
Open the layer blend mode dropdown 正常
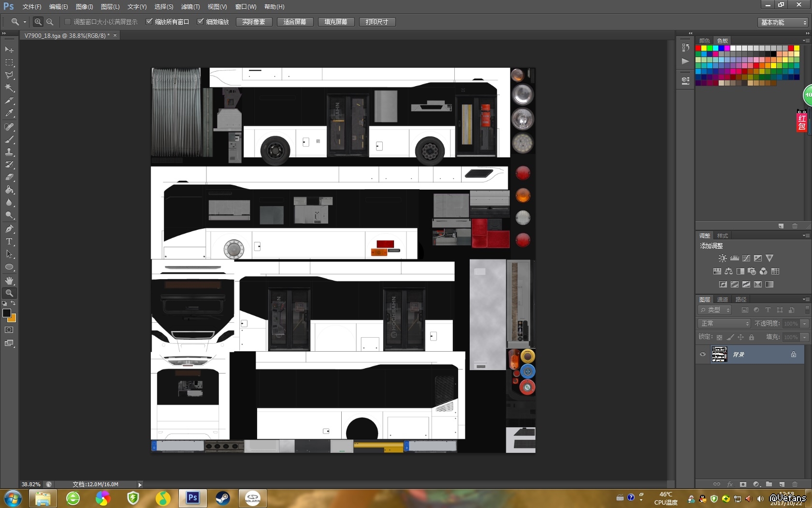(724, 323)
